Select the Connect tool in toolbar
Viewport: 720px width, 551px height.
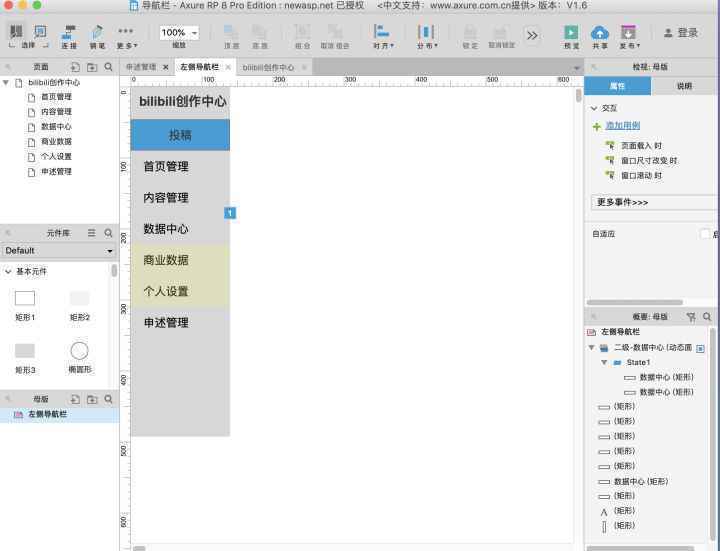point(69,32)
